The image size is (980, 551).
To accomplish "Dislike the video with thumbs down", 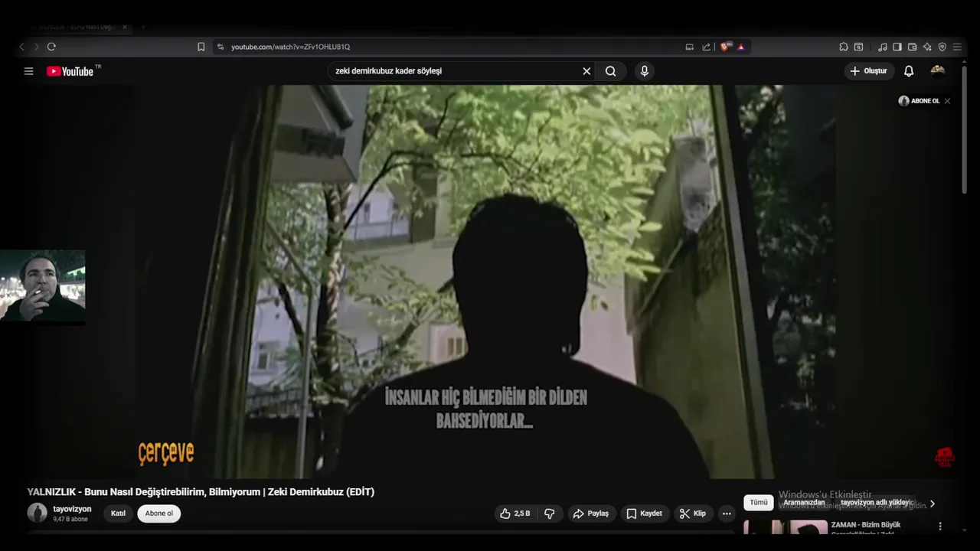I will click(550, 514).
